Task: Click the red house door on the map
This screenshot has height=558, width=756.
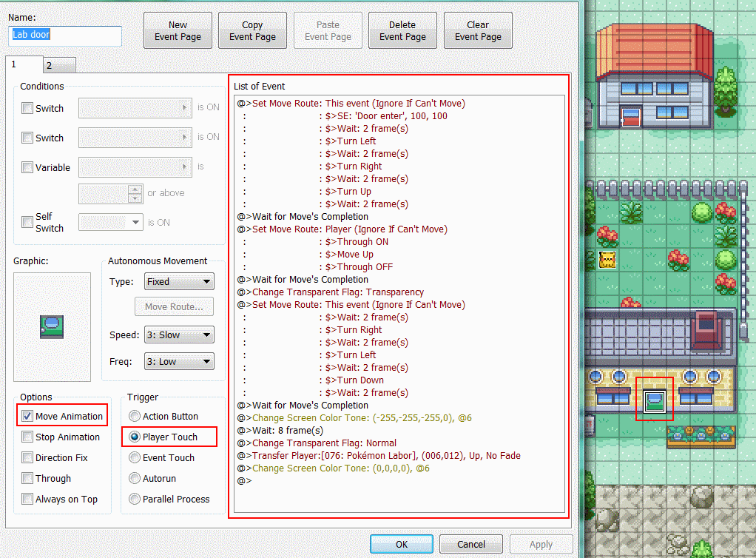Action: (x=631, y=117)
